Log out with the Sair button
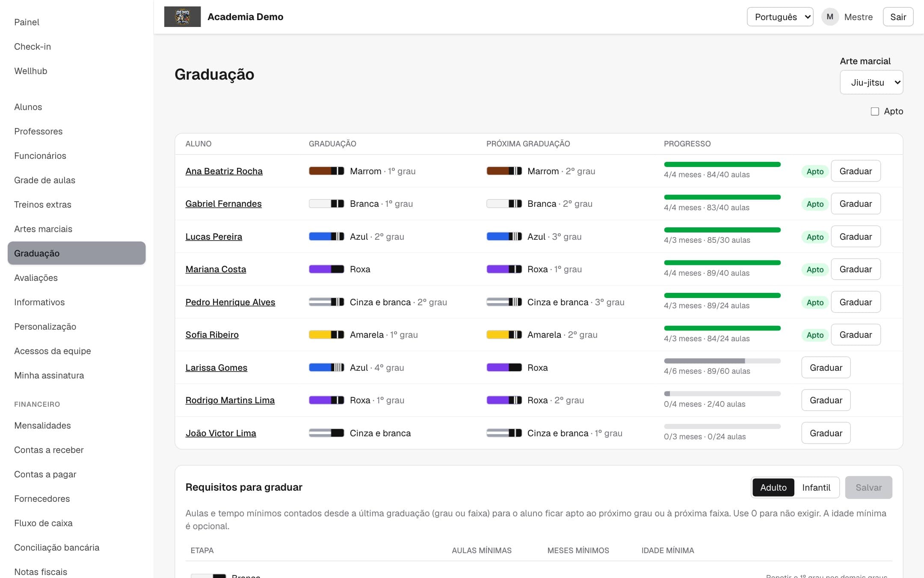Viewport: 924px width, 578px height. 898,17
